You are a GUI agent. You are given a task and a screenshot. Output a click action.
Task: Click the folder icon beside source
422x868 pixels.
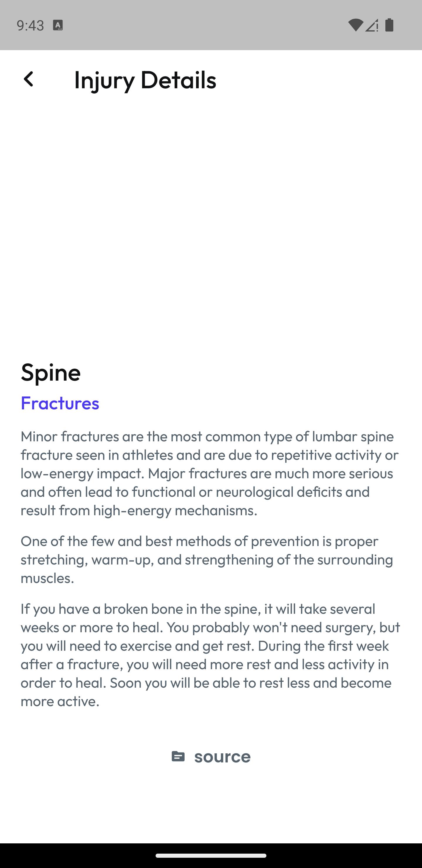point(178,757)
